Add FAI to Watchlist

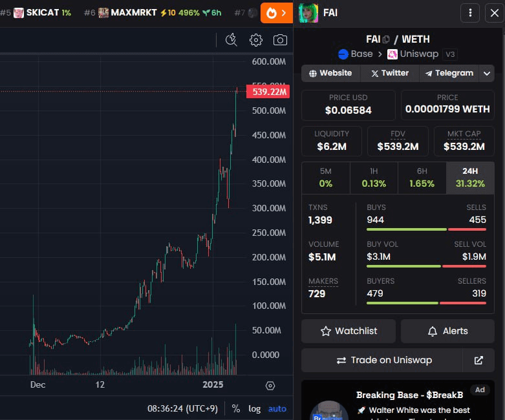[x=349, y=331]
